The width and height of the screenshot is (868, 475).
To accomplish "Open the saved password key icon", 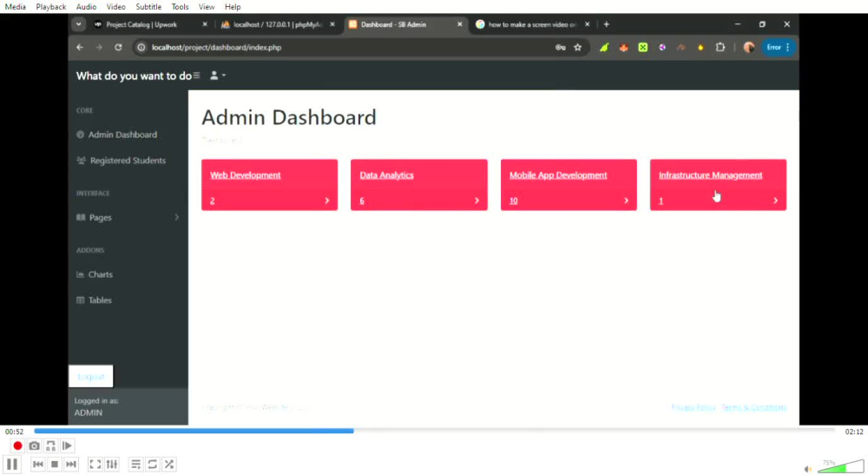I will click(560, 48).
